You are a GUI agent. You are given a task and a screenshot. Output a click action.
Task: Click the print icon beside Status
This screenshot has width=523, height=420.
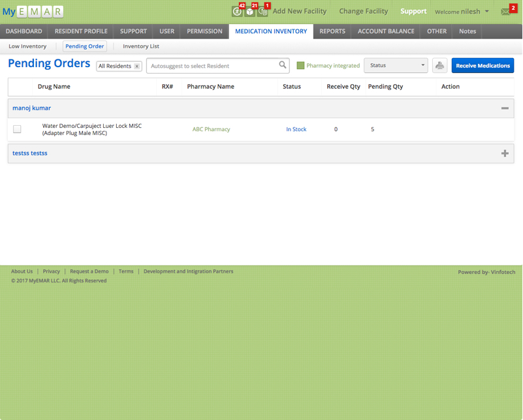pyautogui.click(x=439, y=66)
